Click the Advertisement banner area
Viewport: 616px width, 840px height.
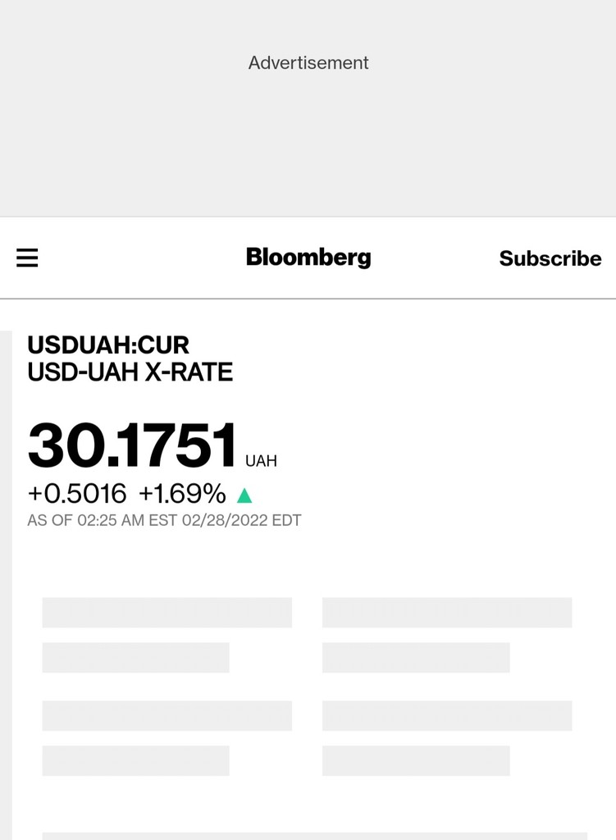(308, 107)
